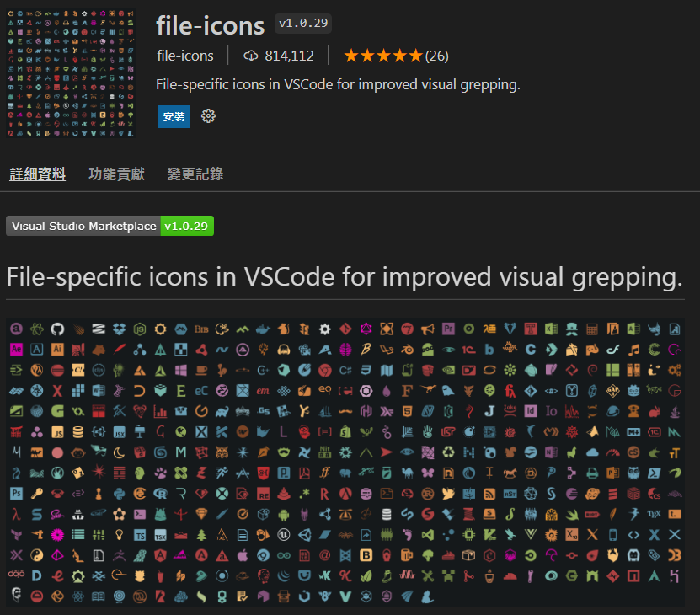Click the red em icon
The width and height of the screenshot is (700, 615).
pos(263,391)
